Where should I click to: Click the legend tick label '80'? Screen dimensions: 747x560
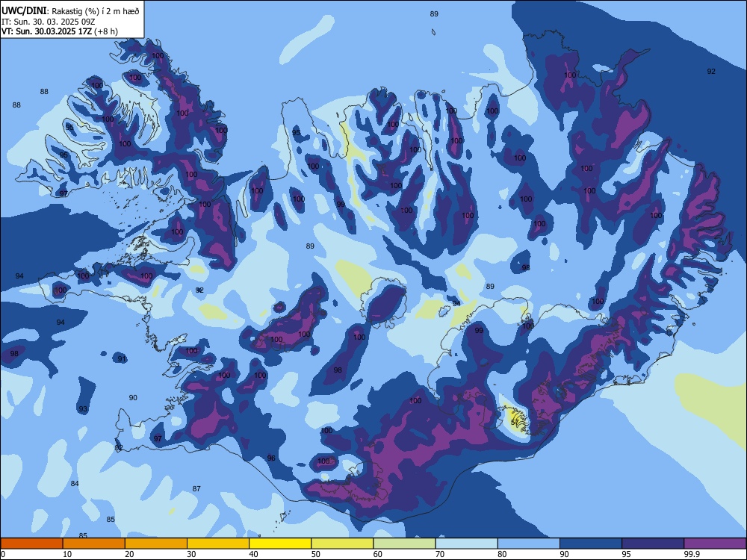coord(502,554)
